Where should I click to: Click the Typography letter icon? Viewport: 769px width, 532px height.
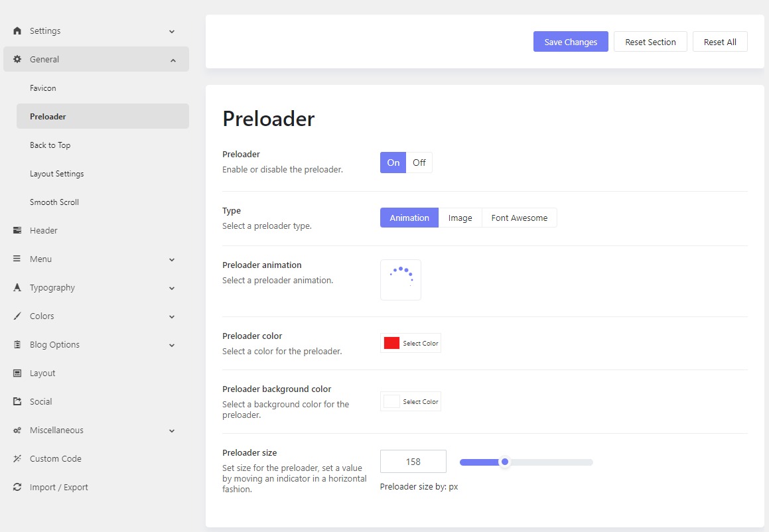(x=17, y=287)
